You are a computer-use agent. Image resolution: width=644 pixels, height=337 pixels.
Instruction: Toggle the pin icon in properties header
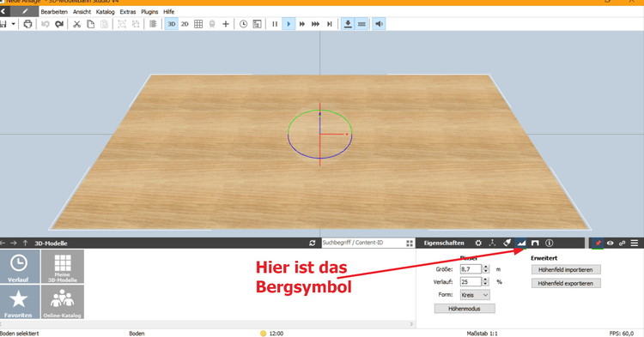(598, 244)
